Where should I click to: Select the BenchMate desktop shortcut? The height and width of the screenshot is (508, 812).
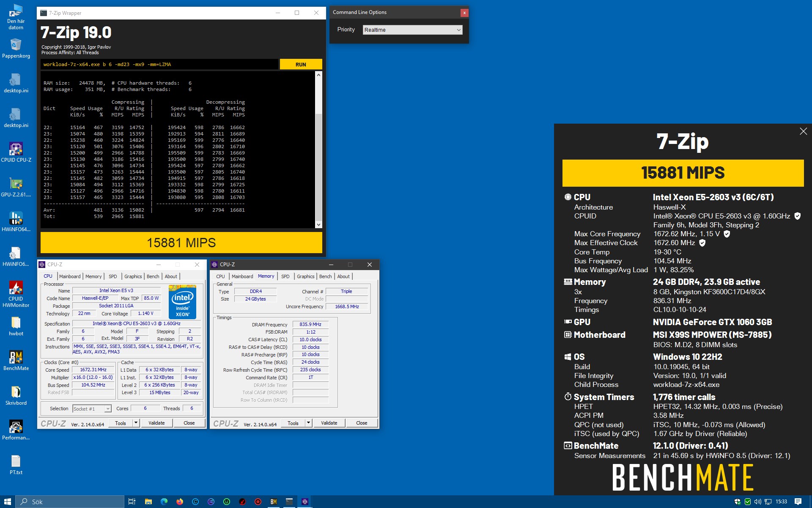16,361
